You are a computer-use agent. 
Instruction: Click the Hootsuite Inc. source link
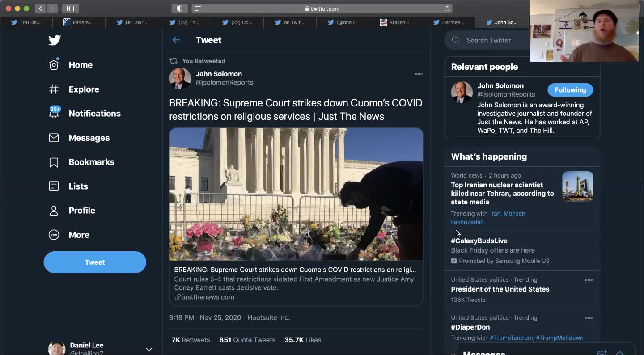tap(269, 317)
